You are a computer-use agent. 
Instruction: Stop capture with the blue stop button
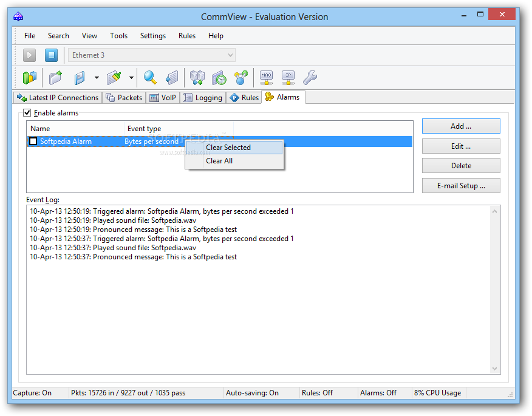51,55
